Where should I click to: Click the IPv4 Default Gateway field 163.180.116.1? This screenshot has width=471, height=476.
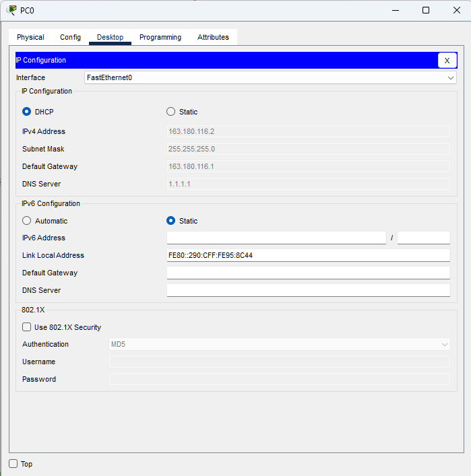pos(308,166)
